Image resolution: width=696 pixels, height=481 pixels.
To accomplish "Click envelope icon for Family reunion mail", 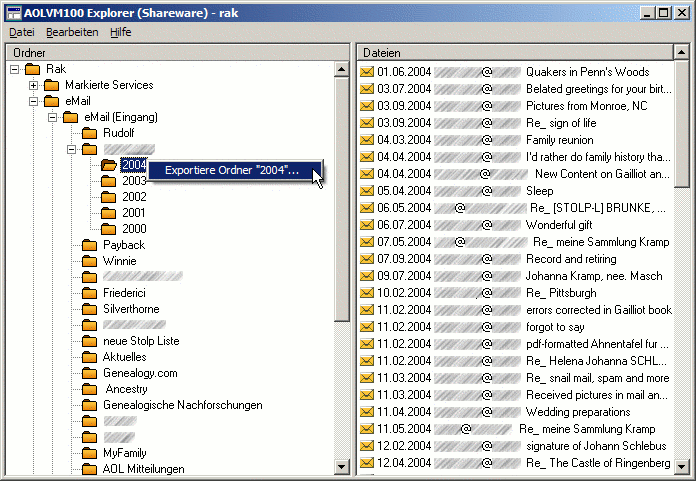I will pos(367,140).
